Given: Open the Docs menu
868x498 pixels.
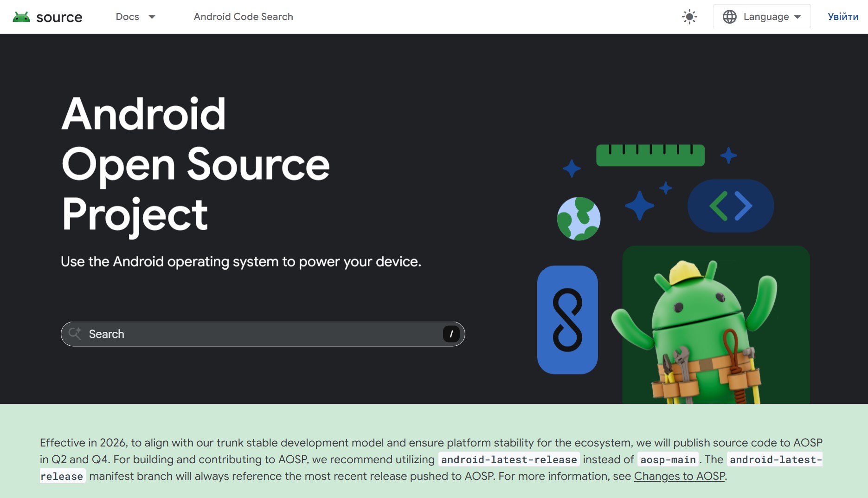Looking at the screenshot, I should [x=128, y=17].
